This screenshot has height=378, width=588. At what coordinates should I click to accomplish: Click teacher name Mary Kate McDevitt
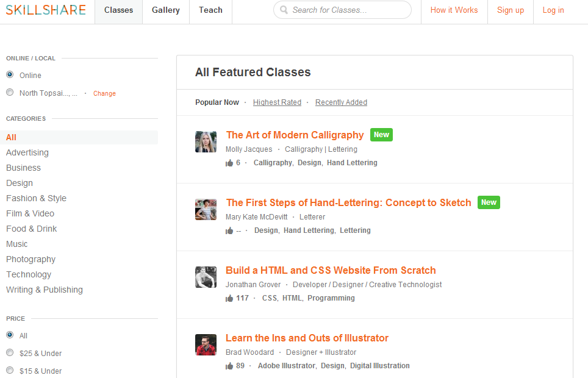(x=257, y=217)
